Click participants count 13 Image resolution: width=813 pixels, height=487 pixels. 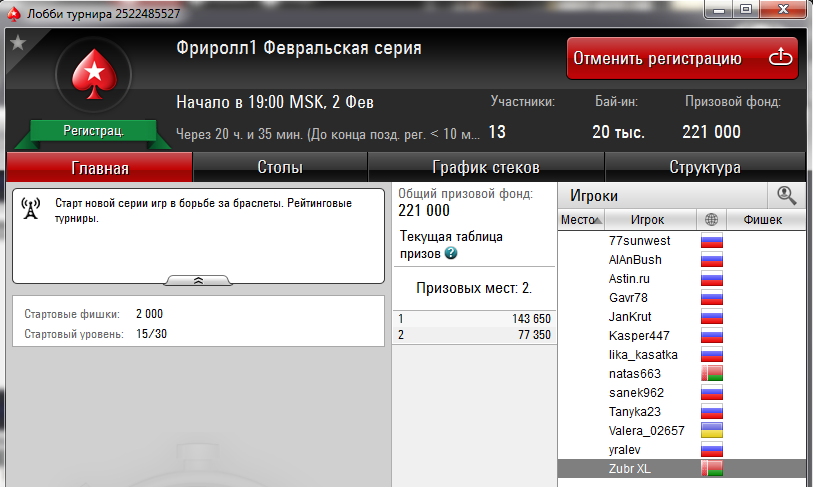coord(497,132)
